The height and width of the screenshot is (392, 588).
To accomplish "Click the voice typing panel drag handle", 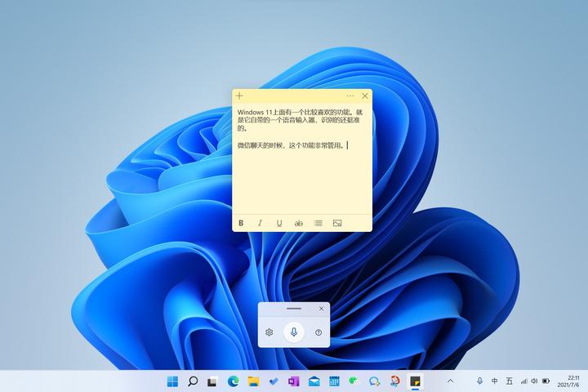I will (294, 309).
